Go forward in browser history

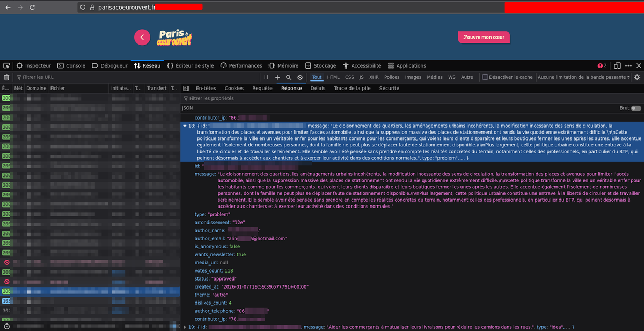pyautogui.click(x=20, y=7)
